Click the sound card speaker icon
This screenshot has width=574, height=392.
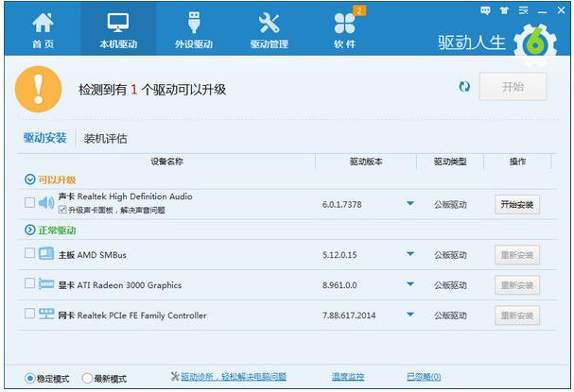pos(46,202)
